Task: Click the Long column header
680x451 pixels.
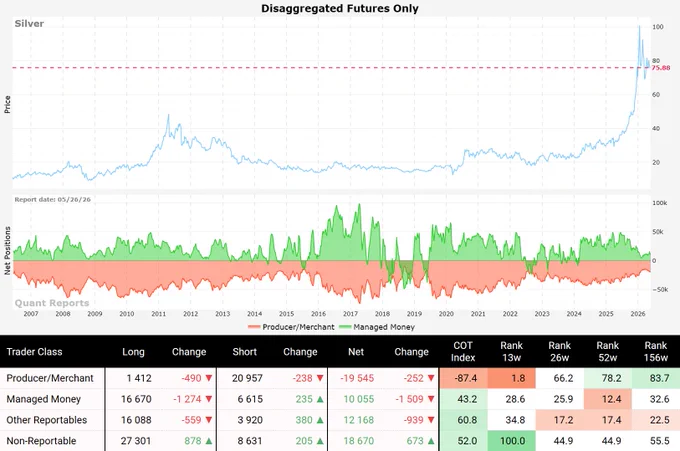Action: pyautogui.click(x=133, y=352)
